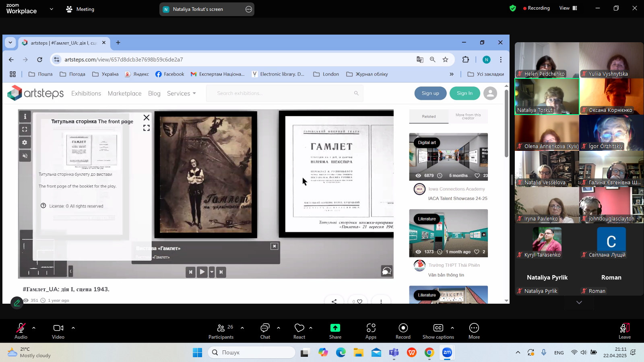This screenshot has width=644, height=362.
Task: Open the artsteps info panel icon
Action: pos(25,117)
